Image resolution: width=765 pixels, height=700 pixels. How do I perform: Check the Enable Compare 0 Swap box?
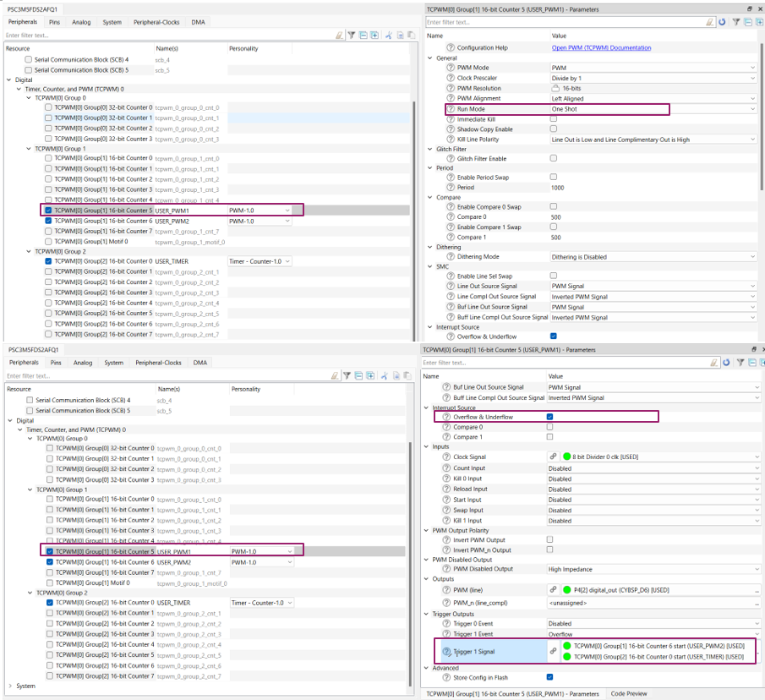click(x=554, y=206)
